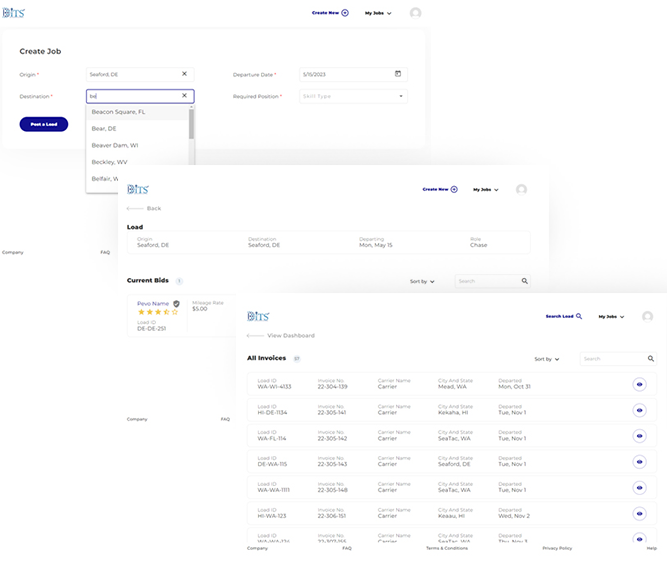
Task: View invoice 22-306-151 using its eye icon
Action: click(639, 513)
